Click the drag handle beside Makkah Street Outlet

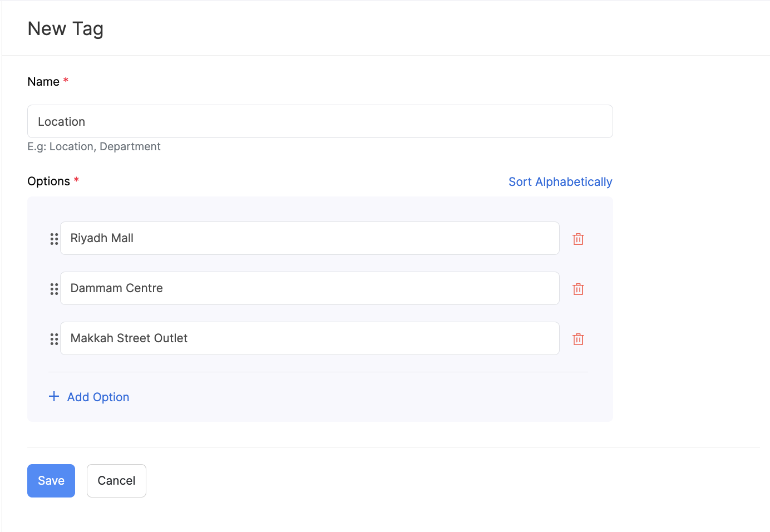[x=54, y=338]
